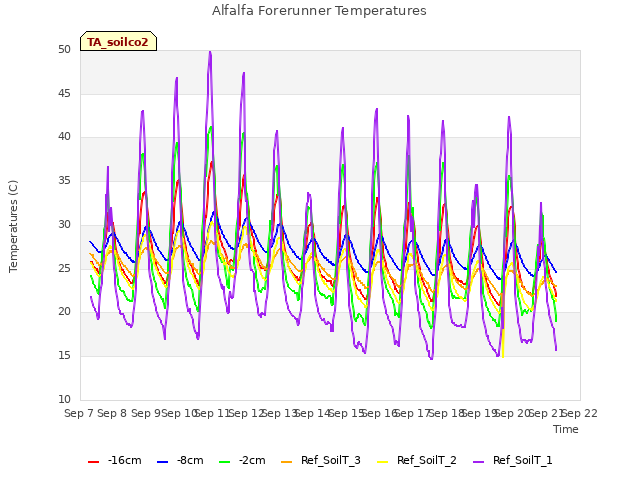Click the y-axis value 45
The width and height of the screenshot is (640, 480).
click(64, 93)
